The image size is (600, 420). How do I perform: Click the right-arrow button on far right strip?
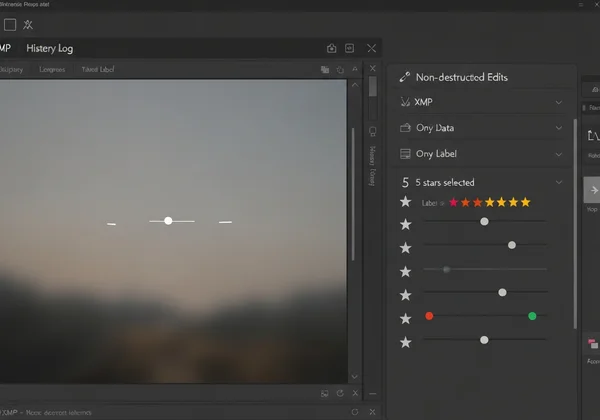coord(592,190)
